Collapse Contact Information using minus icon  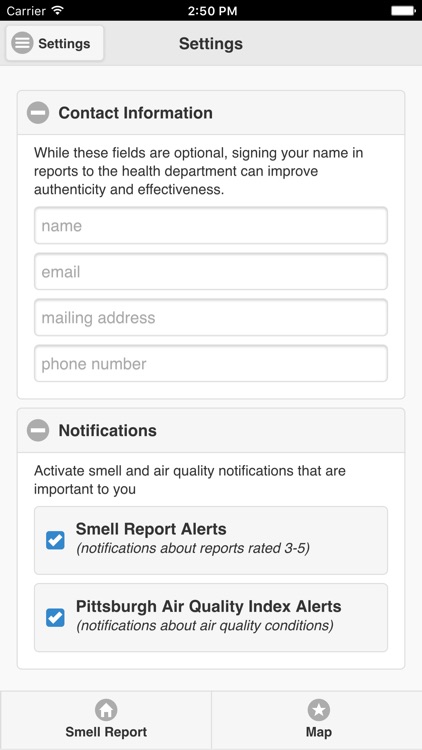[x=38, y=113]
